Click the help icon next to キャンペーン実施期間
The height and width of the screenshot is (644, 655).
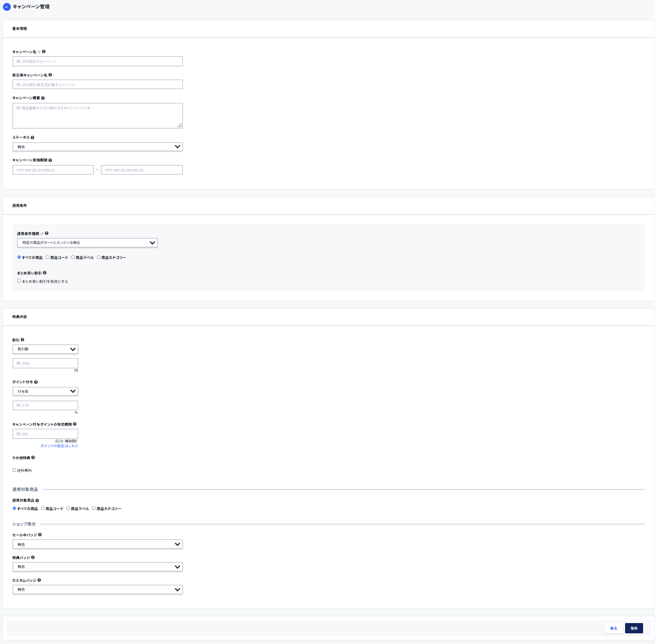point(50,160)
